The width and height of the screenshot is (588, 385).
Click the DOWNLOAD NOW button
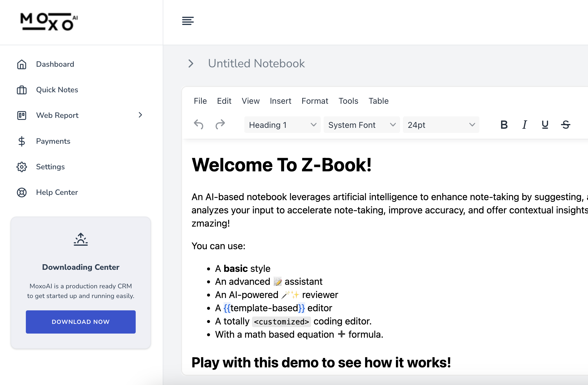[x=81, y=322]
